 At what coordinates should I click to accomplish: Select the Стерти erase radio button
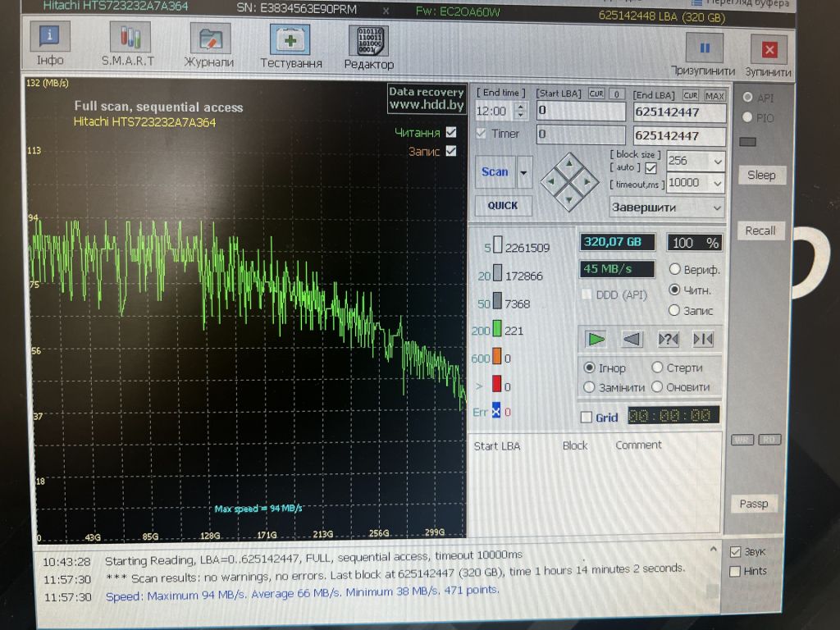tap(657, 367)
